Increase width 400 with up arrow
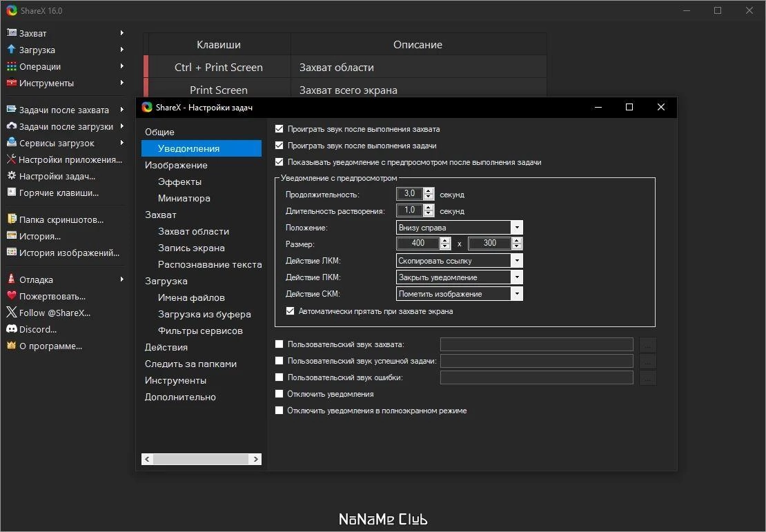766x532 pixels. [x=445, y=240]
